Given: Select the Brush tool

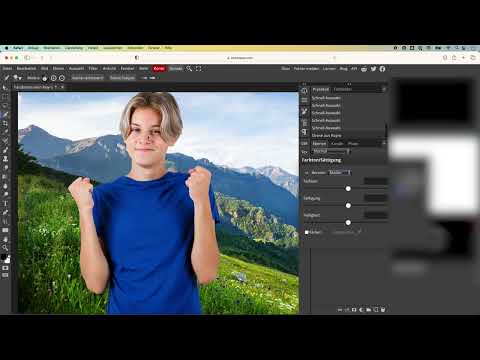Looking at the screenshot, I should click(x=5, y=150).
